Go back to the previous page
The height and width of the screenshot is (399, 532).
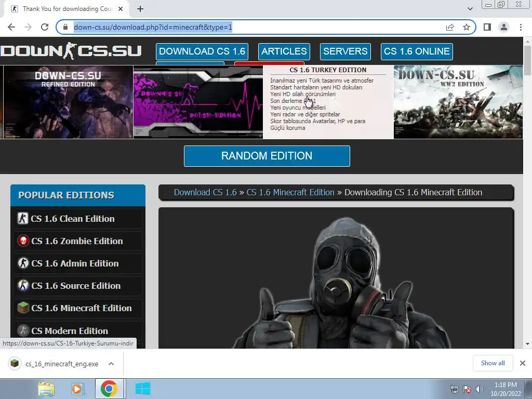coord(11,27)
